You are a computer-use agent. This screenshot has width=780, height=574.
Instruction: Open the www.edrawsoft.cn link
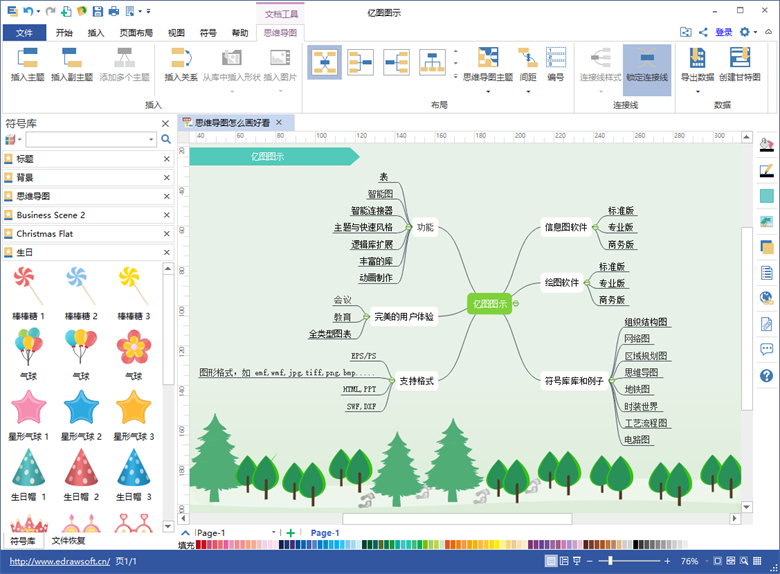click(x=60, y=561)
